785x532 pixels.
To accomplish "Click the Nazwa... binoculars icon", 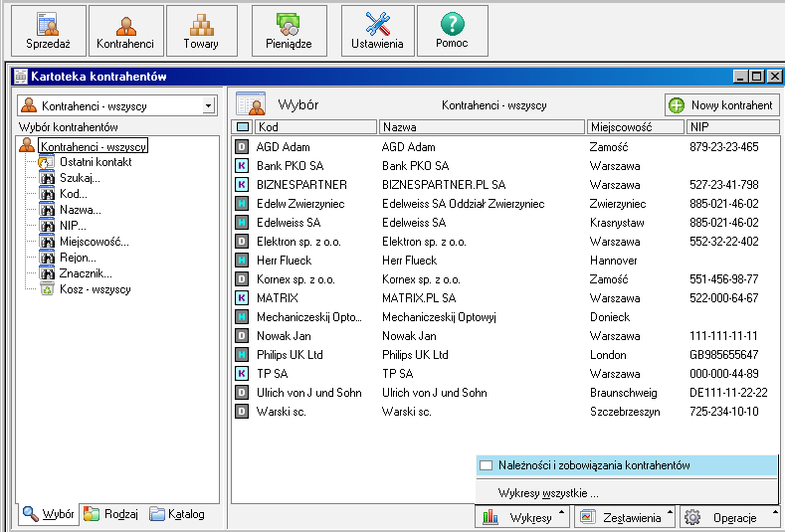I will click(x=47, y=210).
